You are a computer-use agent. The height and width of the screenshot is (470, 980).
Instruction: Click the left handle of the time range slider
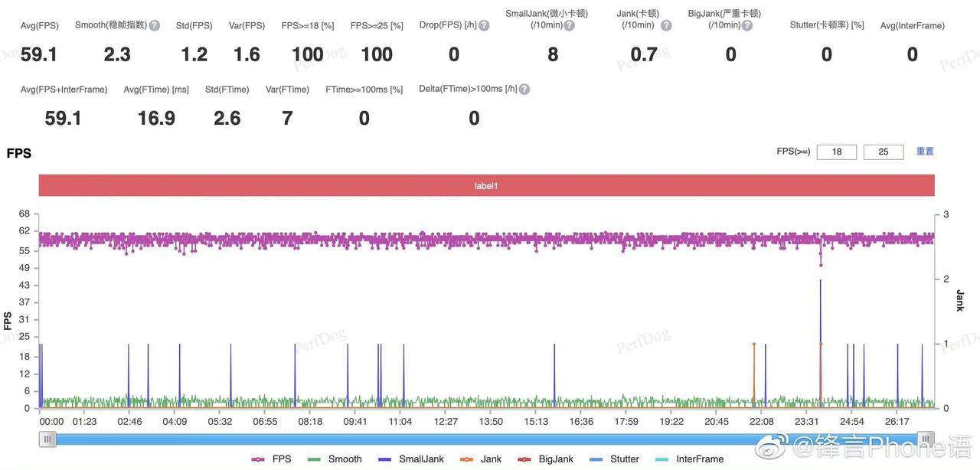(48, 439)
